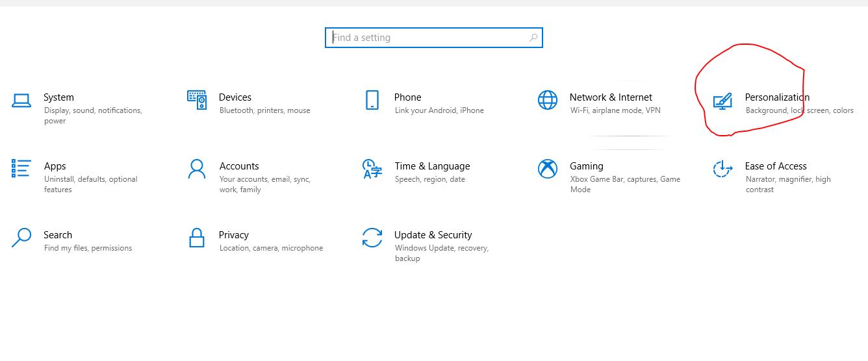Click 'Background, lock screen, colors' text
Screen dimensions: 868x361
pyautogui.click(x=800, y=110)
